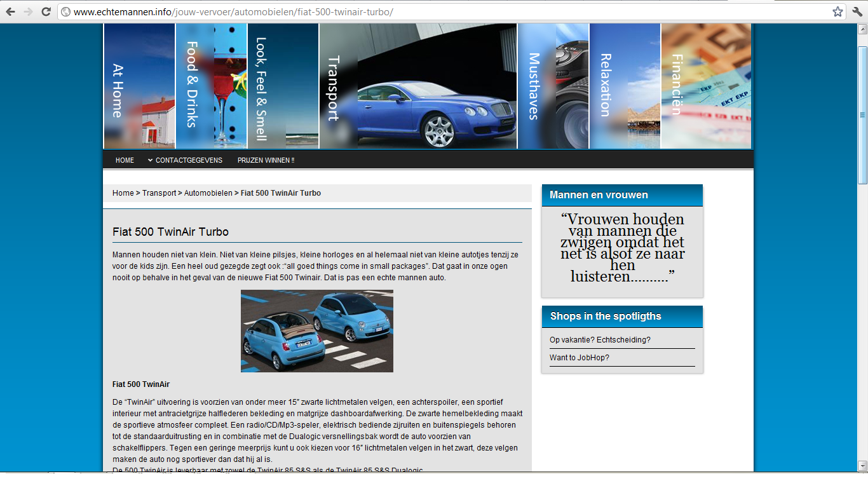Click the browser back arrow

[x=11, y=11]
